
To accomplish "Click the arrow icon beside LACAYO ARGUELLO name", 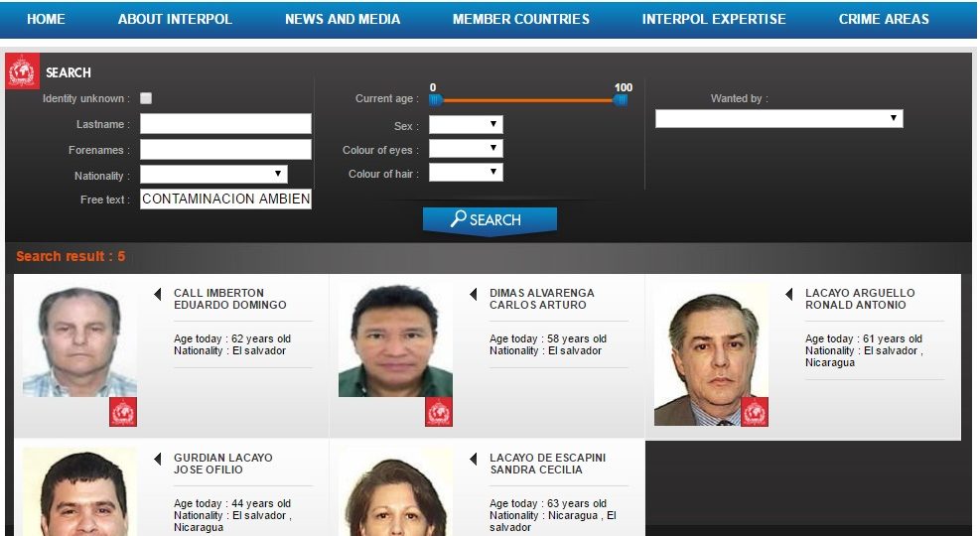I will pos(788,294).
